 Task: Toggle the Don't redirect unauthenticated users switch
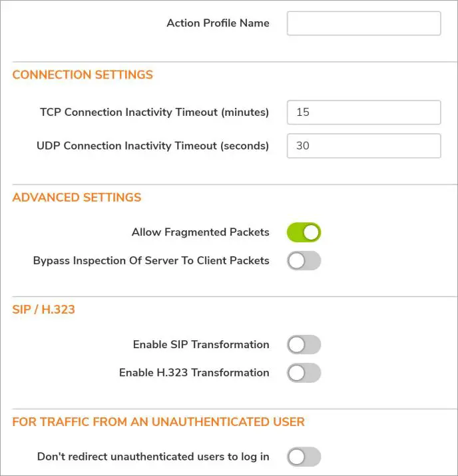(x=304, y=457)
